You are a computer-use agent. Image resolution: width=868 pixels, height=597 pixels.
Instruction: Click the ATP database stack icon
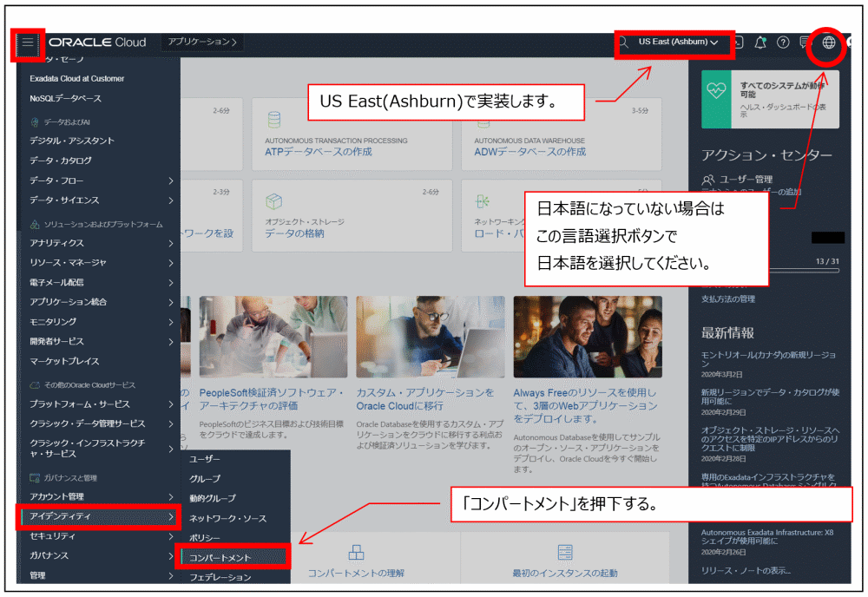[x=274, y=120]
